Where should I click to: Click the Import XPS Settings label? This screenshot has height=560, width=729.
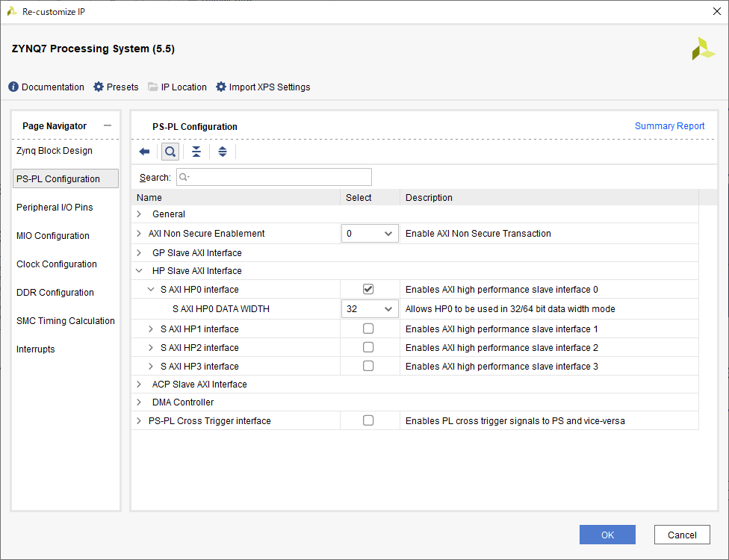tap(270, 87)
